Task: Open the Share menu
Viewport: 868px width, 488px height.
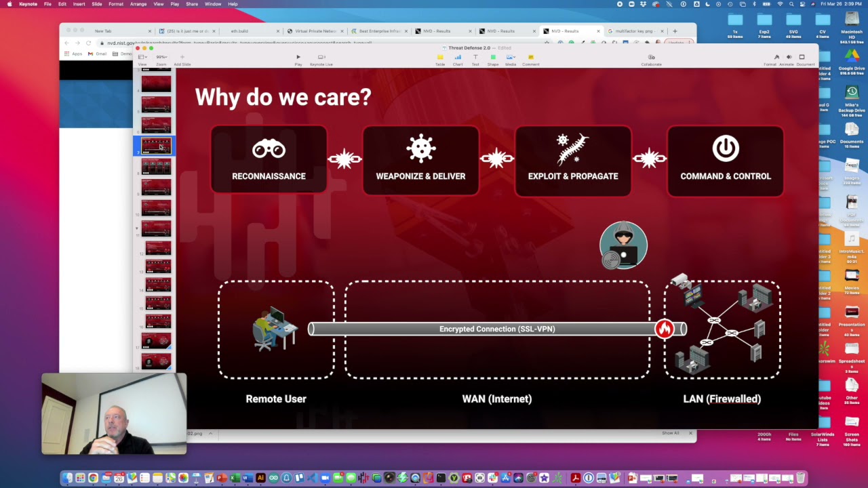Action: [x=192, y=4]
